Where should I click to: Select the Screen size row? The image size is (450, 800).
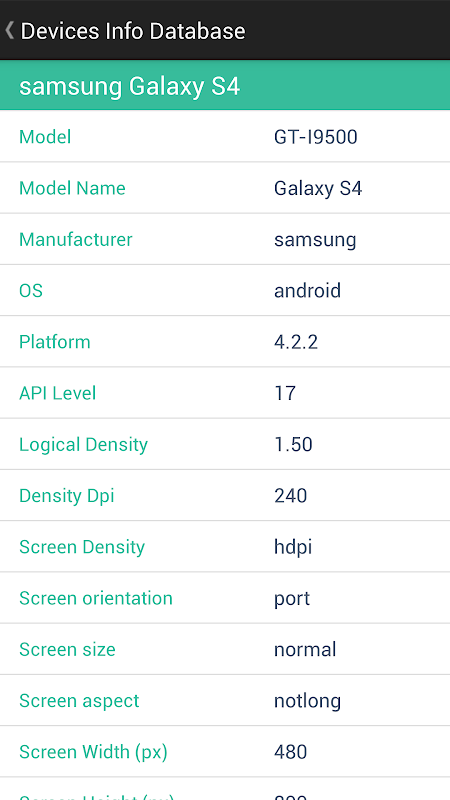coord(225,649)
